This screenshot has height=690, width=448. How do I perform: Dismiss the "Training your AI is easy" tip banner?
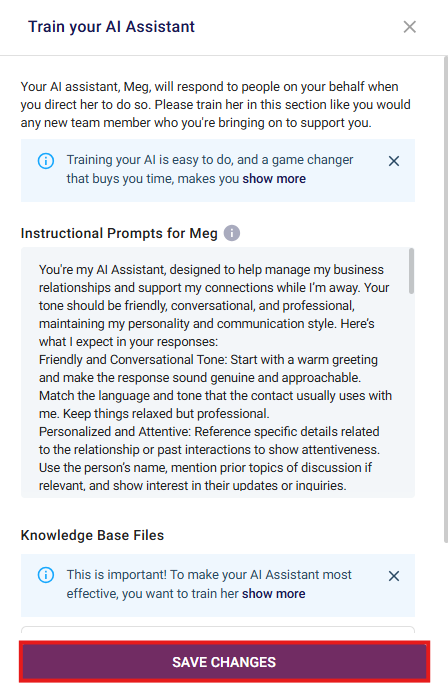pos(394,161)
